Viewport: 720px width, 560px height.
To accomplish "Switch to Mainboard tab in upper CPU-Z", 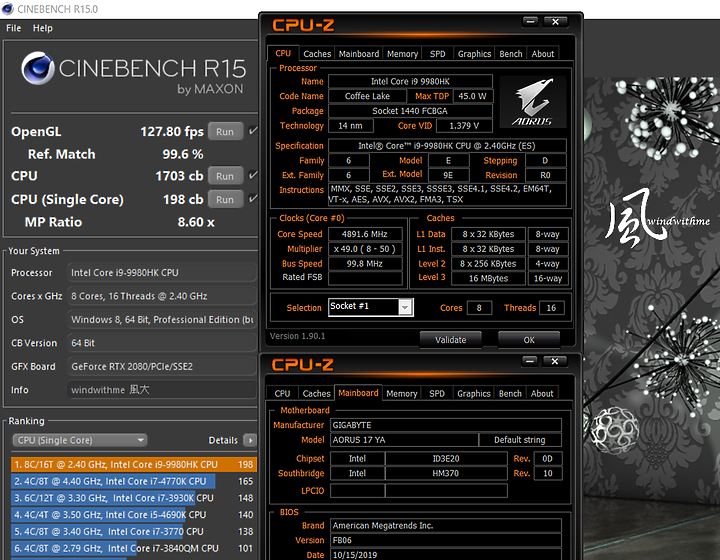I will click(x=359, y=54).
